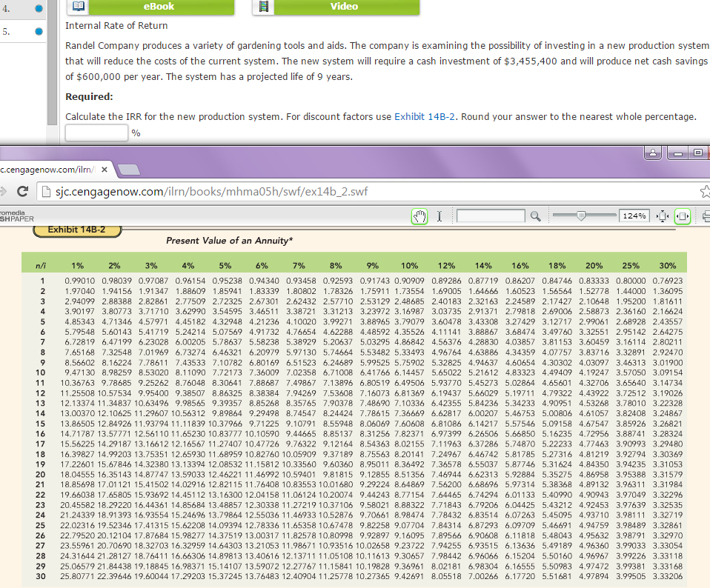
Task: Click value 5.75902 in row 9
Action: pyautogui.click(x=409, y=363)
